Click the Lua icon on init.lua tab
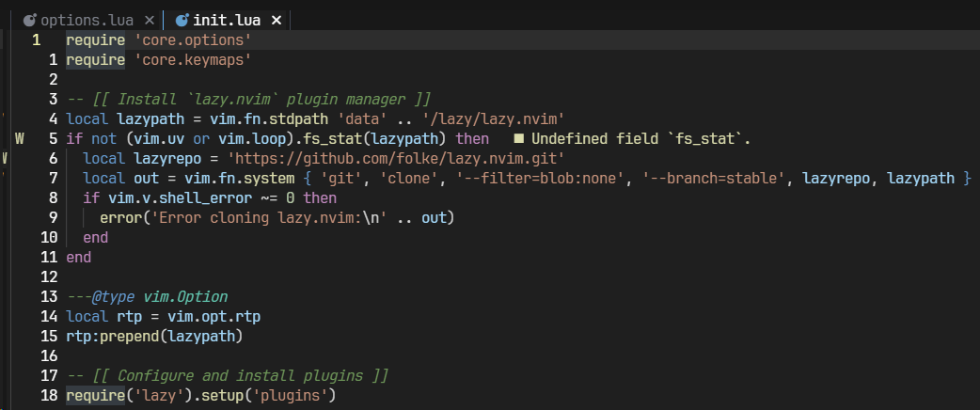 pos(182,20)
